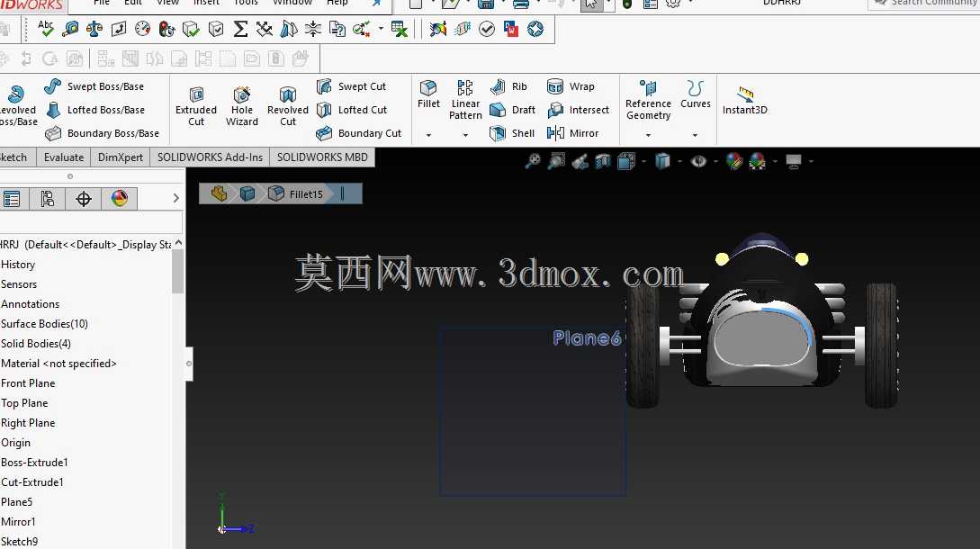This screenshot has height=549, width=980.
Task: Open the SOLIDWORKS Add-Ins tab
Action: pyautogui.click(x=210, y=157)
